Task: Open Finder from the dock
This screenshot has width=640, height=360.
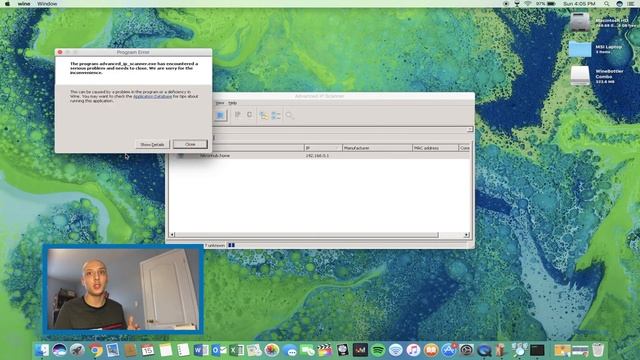Action: [x=42, y=350]
